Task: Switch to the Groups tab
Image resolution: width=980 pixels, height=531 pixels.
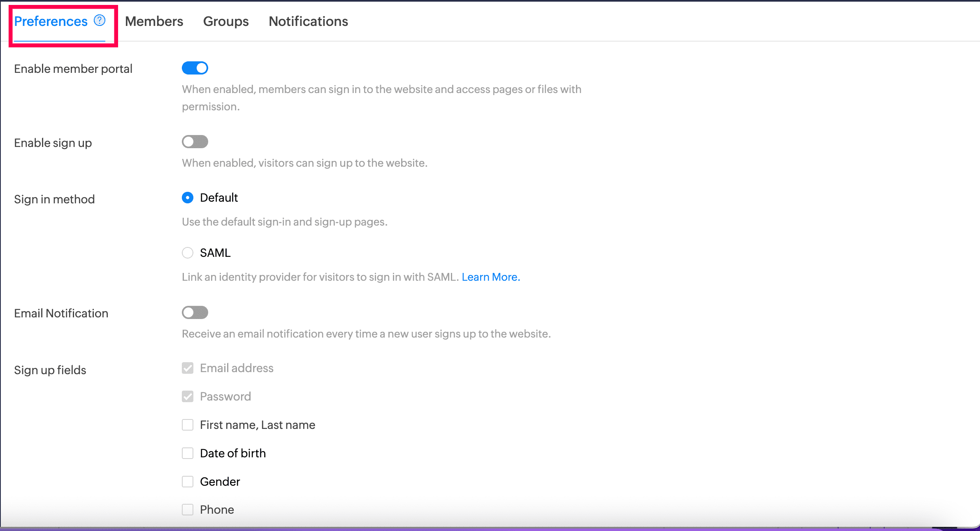Action: pos(226,21)
